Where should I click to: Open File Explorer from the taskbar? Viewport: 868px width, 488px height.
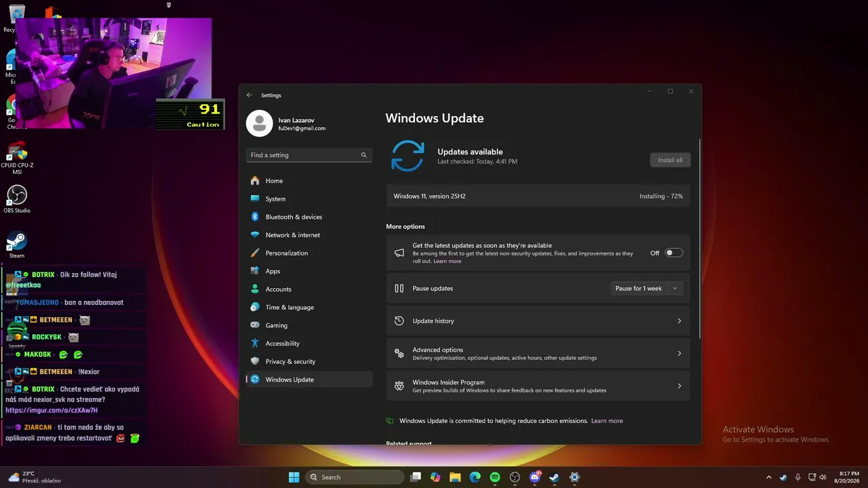pyautogui.click(x=455, y=477)
